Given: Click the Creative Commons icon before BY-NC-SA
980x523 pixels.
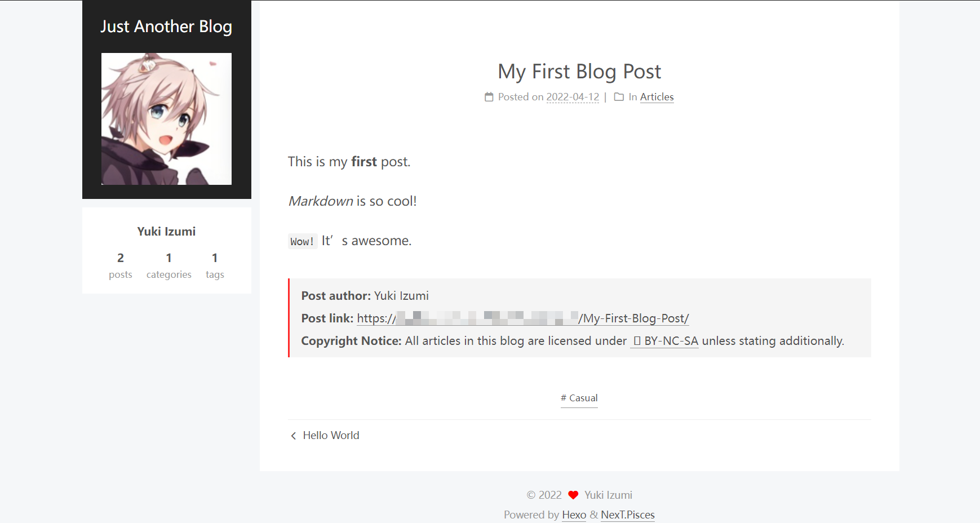Looking at the screenshot, I should pyautogui.click(x=637, y=341).
